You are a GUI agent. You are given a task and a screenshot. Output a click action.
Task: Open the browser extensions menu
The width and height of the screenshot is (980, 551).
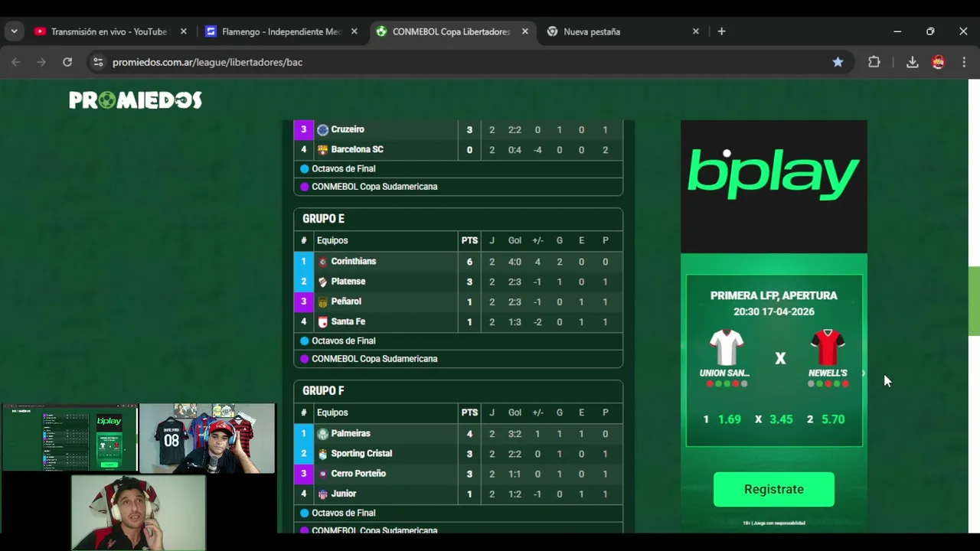tap(874, 62)
